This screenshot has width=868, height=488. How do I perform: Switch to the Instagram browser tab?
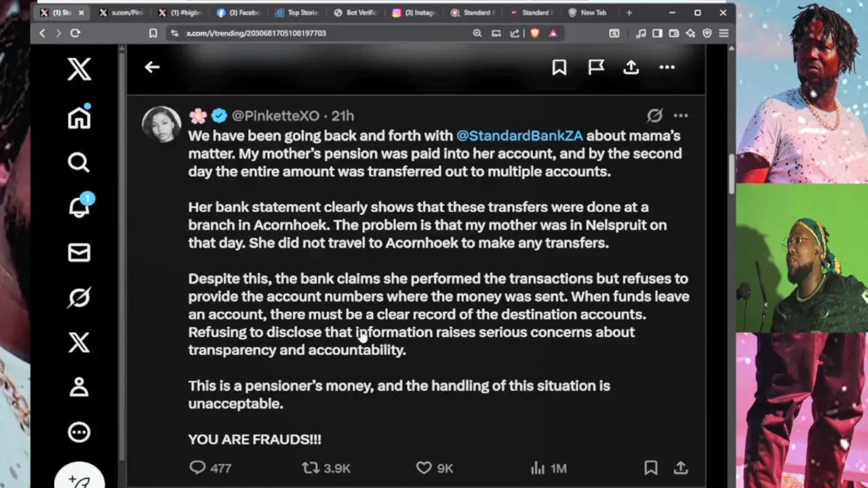point(414,13)
